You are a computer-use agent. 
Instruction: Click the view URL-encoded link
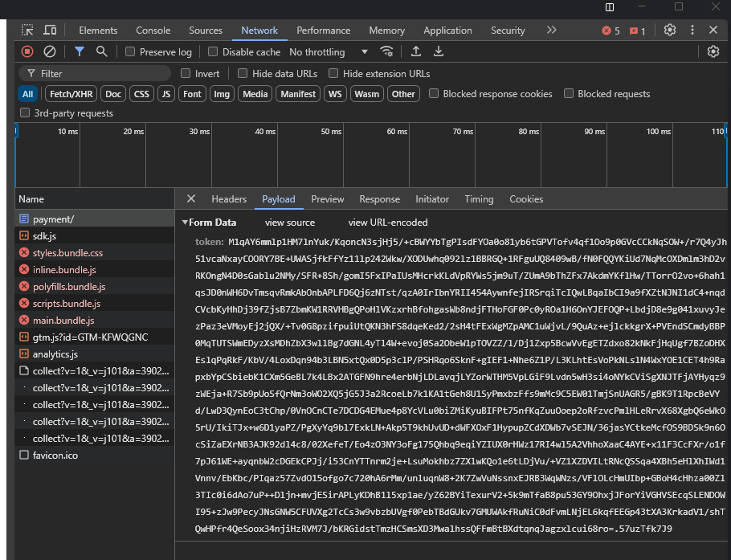[x=388, y=223]
